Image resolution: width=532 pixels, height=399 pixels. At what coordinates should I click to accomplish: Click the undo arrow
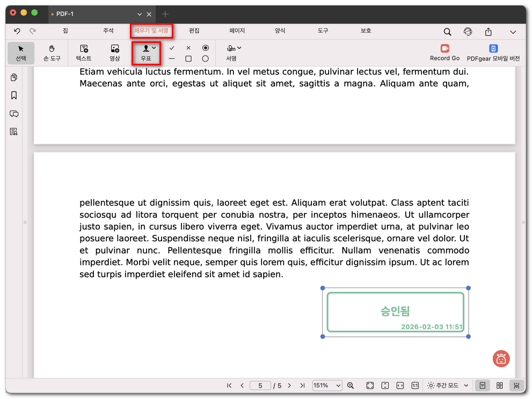17,32
